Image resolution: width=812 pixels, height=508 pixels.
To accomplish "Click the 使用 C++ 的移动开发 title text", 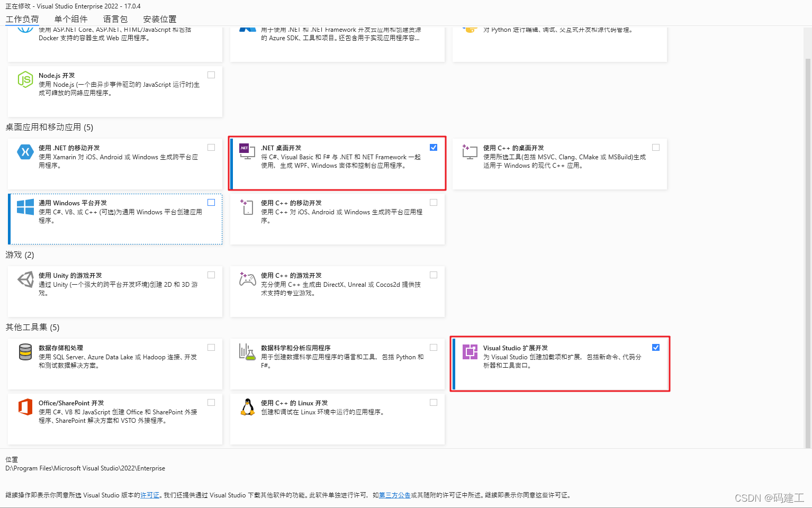I will (291, 203).
